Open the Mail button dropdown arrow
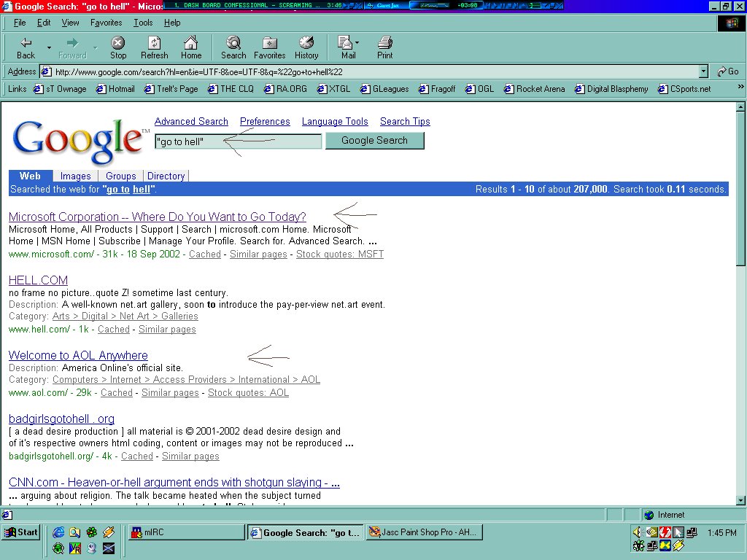 click(x=357, y=42)
